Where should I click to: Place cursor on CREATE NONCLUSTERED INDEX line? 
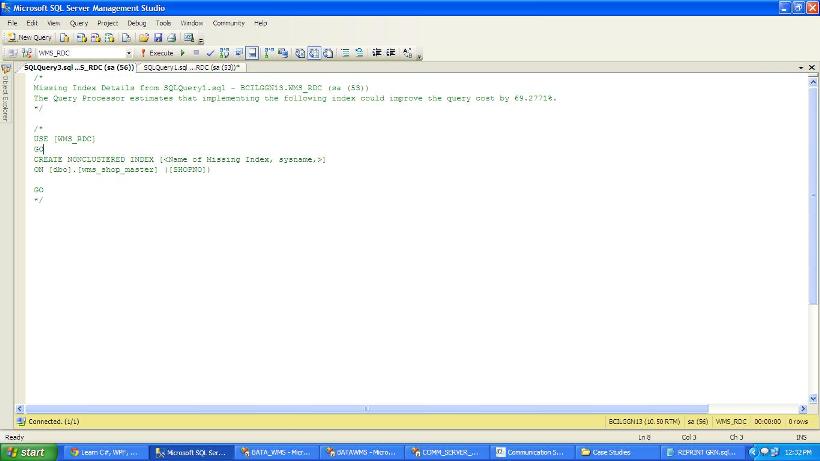point(179,159)
